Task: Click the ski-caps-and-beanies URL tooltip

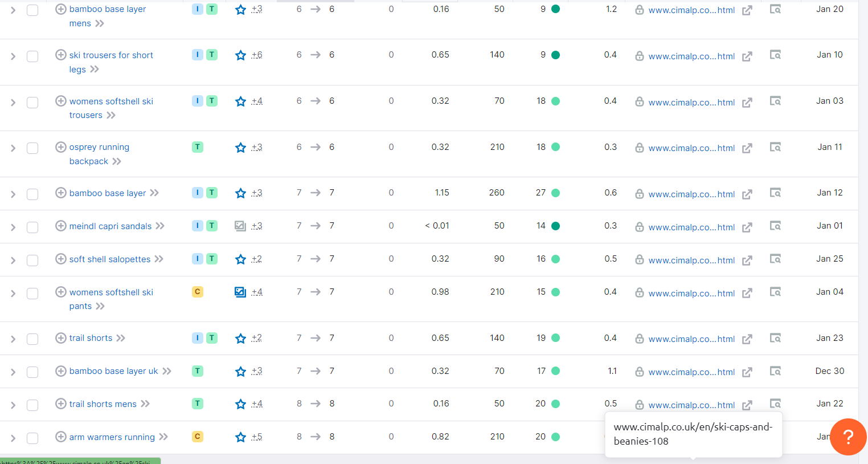Action: coord(693,434)
